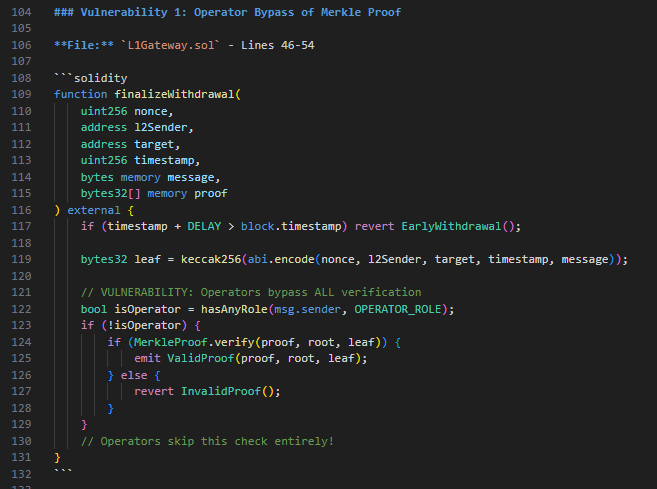Viewport: 657px width, 489px height.
Task: Click line number 104 in the gutter
Action: point(21,12)
